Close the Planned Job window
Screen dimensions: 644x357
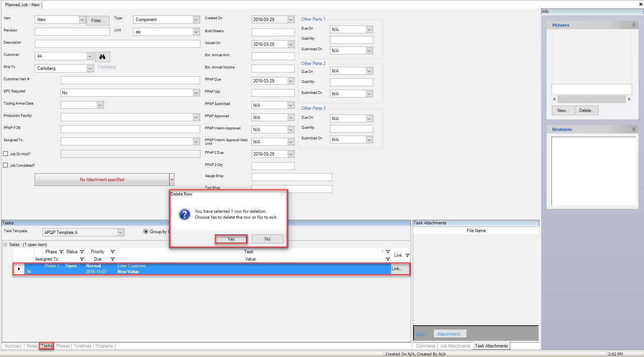point(641,4)
